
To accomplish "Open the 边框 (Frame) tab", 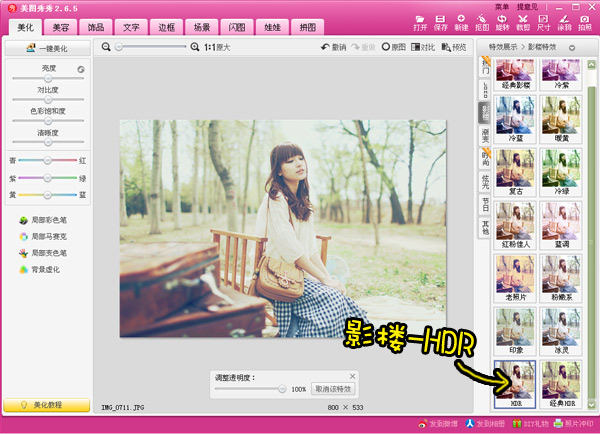I will pyautogui.click(x=166, y=27).
